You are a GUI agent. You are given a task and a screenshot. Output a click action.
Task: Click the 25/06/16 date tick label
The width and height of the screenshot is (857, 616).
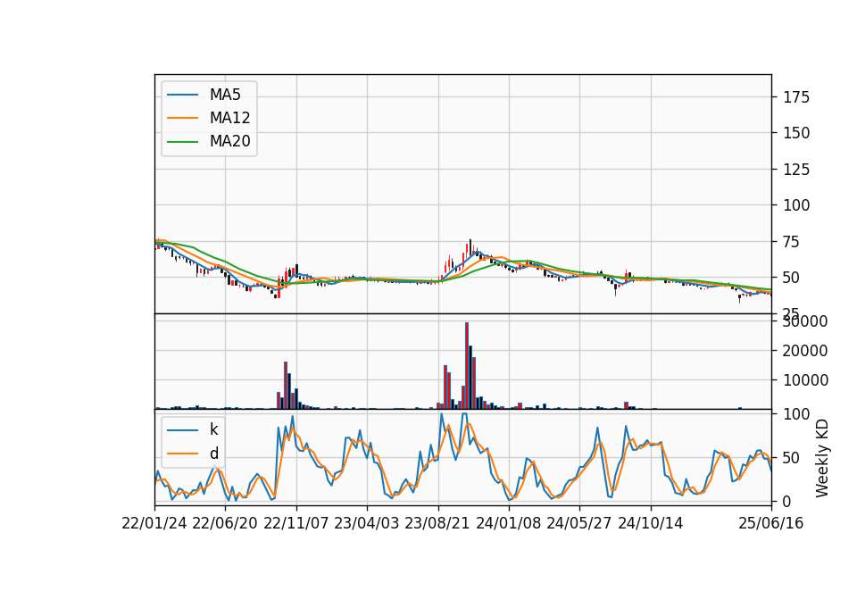(x=771, y=523)
